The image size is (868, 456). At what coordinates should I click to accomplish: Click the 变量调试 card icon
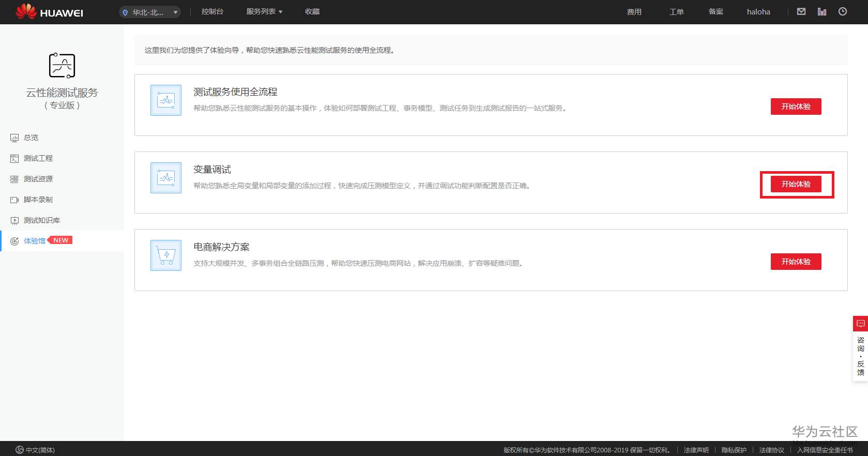click(x=166, y=178)
